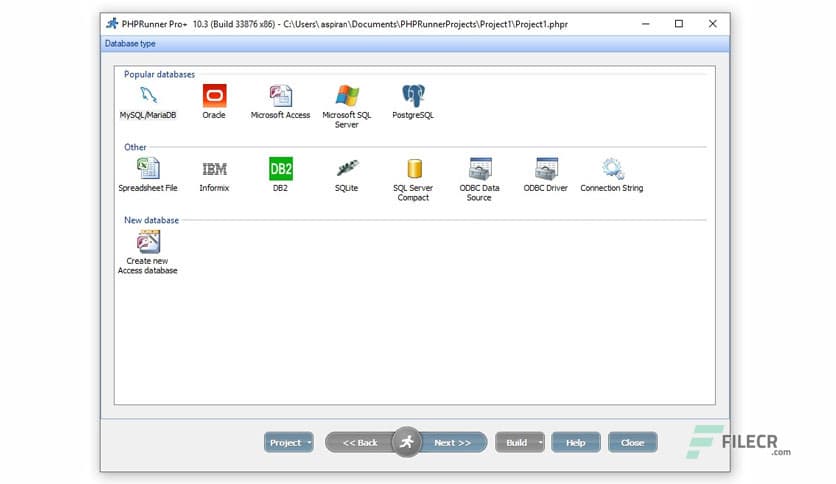
Task: Expand the Project button dropdown arrow
Action: point(309,442)
